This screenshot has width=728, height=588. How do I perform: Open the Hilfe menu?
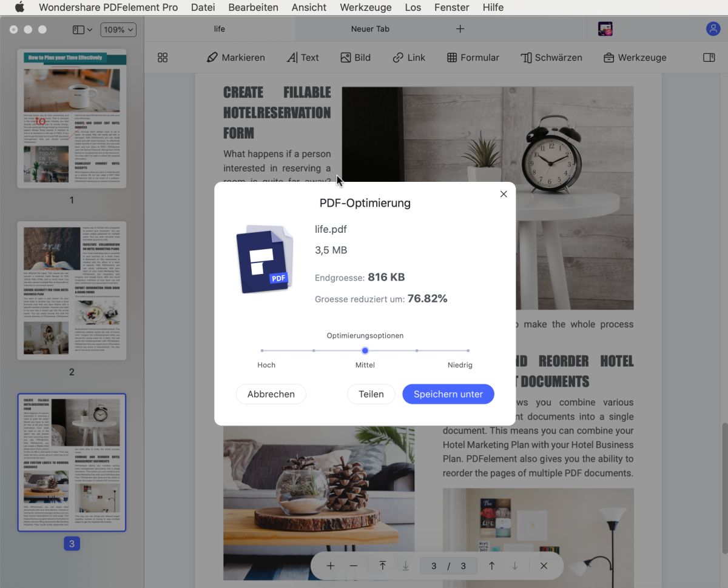pos(493,7)
